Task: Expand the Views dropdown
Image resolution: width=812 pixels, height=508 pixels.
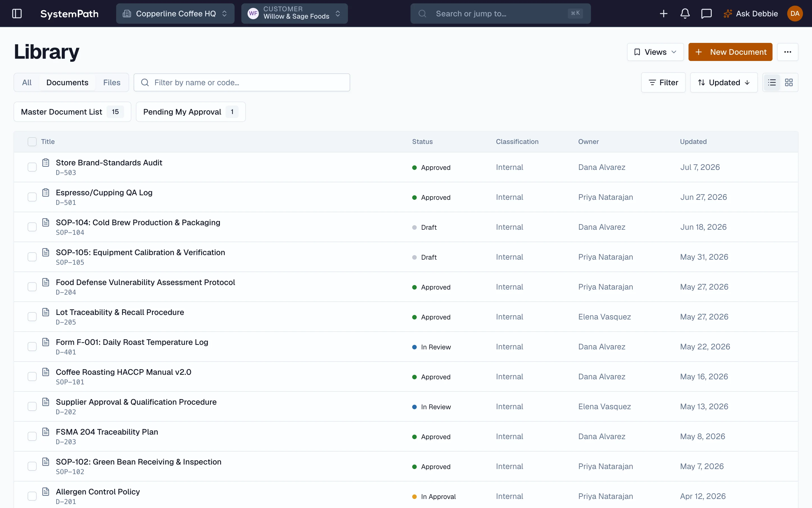Action: pos(655,52)
